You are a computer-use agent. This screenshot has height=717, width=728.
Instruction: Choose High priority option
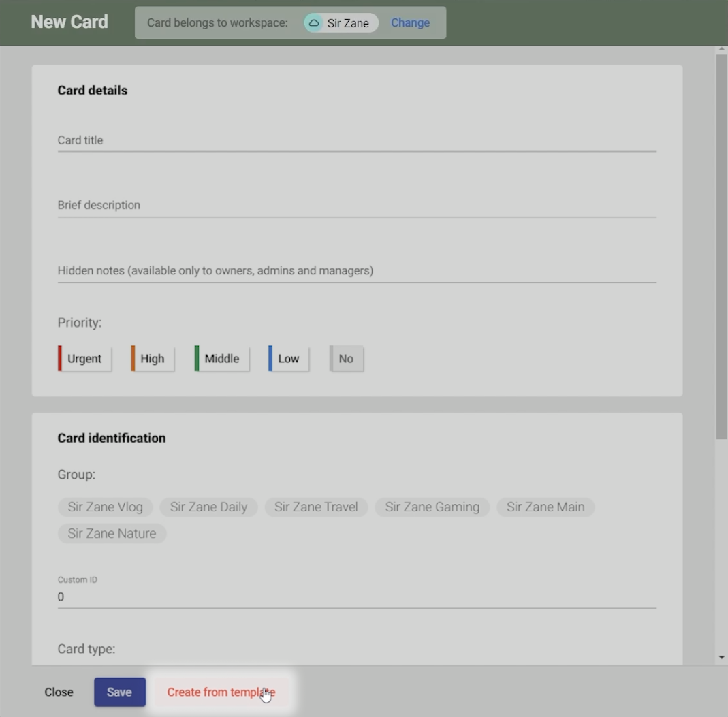pos(153,359)
